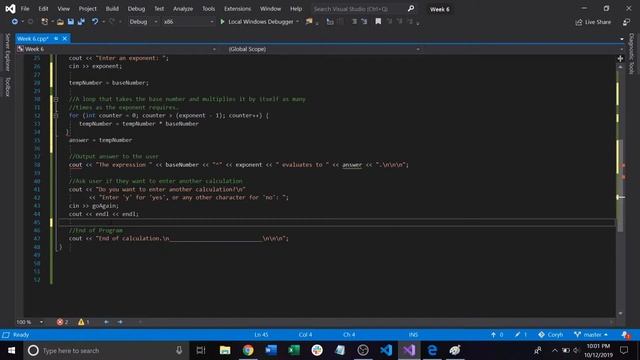Click the INS insert mode indicator

pos(413,335)
